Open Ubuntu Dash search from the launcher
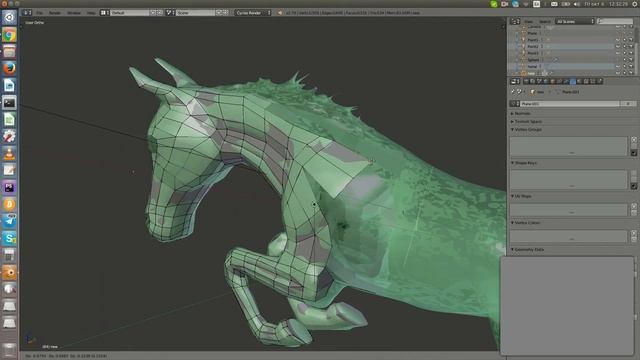This screenshot has width=640, height=360. [9, 18]
